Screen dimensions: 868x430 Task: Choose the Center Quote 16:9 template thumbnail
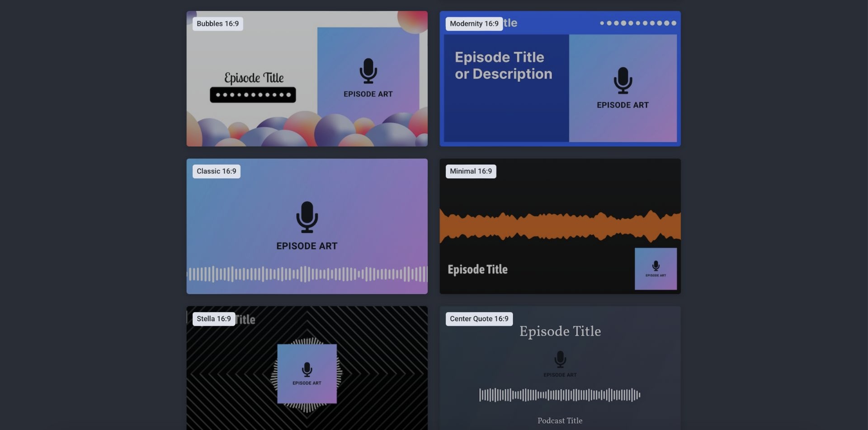(560, 368)
